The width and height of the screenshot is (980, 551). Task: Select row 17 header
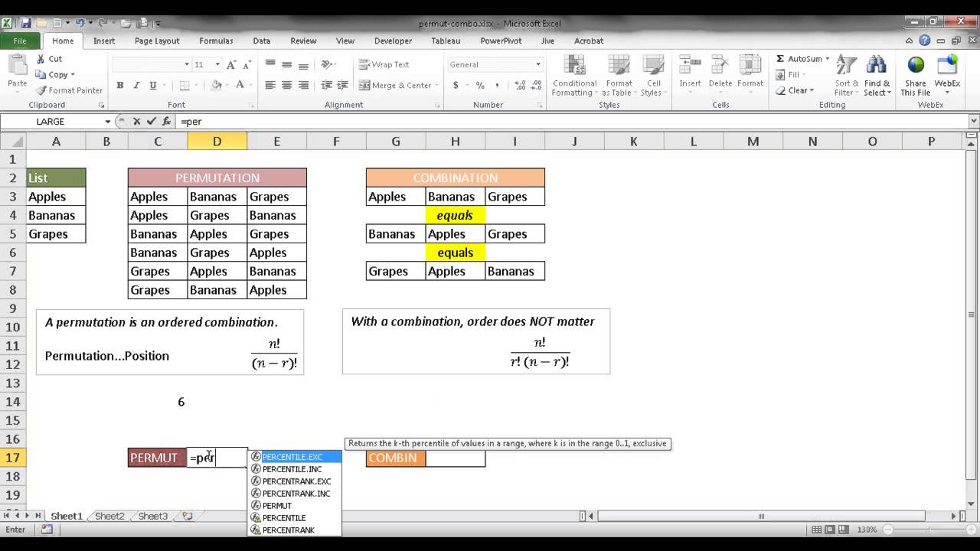pos(13,458)
